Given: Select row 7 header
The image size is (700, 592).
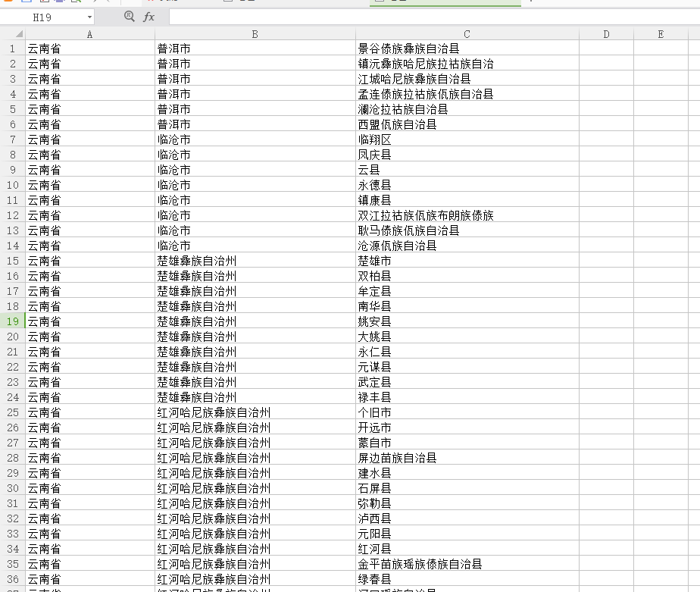Looking at the screenshot, I should pos(12,139).
